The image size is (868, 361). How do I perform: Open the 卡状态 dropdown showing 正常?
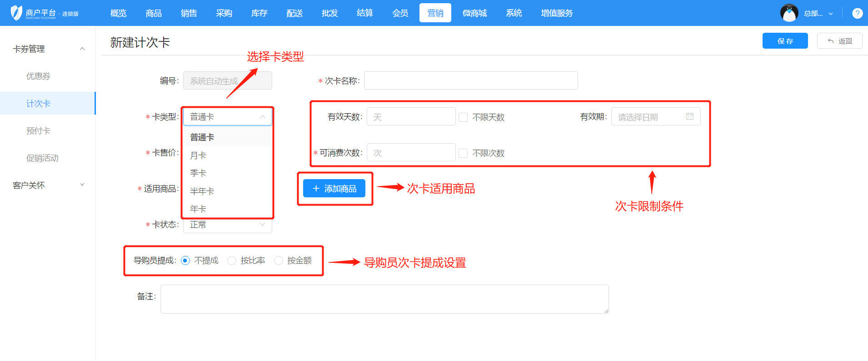point(227,225)
